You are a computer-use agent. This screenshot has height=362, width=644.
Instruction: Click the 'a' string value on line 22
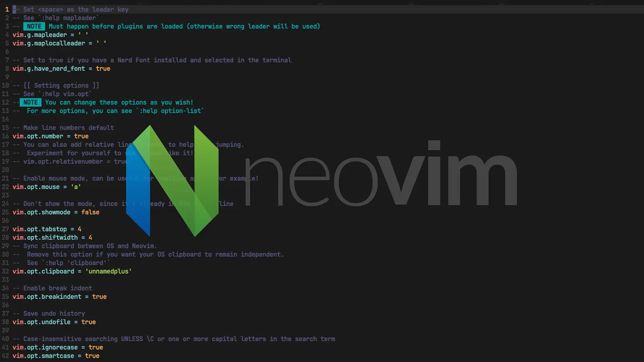click(x=76, y=187)
